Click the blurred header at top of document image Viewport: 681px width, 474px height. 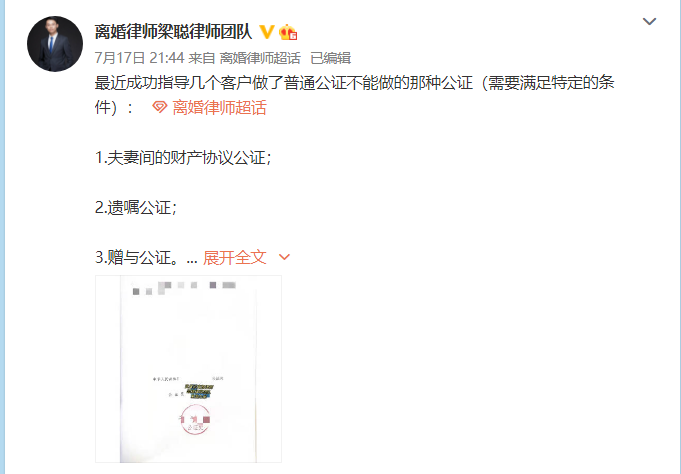(x=184, y=288)
